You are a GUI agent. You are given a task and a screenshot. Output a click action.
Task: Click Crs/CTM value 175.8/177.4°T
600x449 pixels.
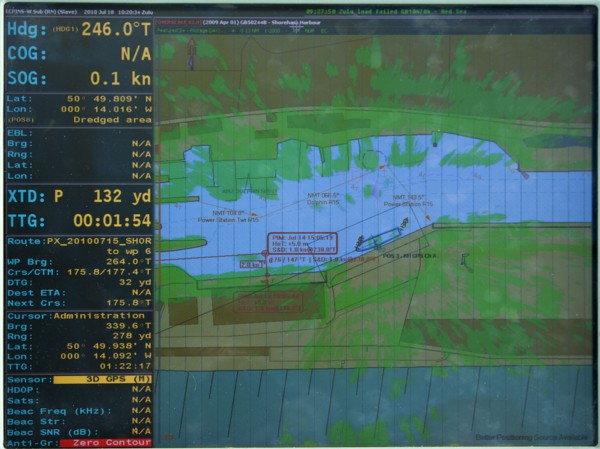(x=109, y=272)
